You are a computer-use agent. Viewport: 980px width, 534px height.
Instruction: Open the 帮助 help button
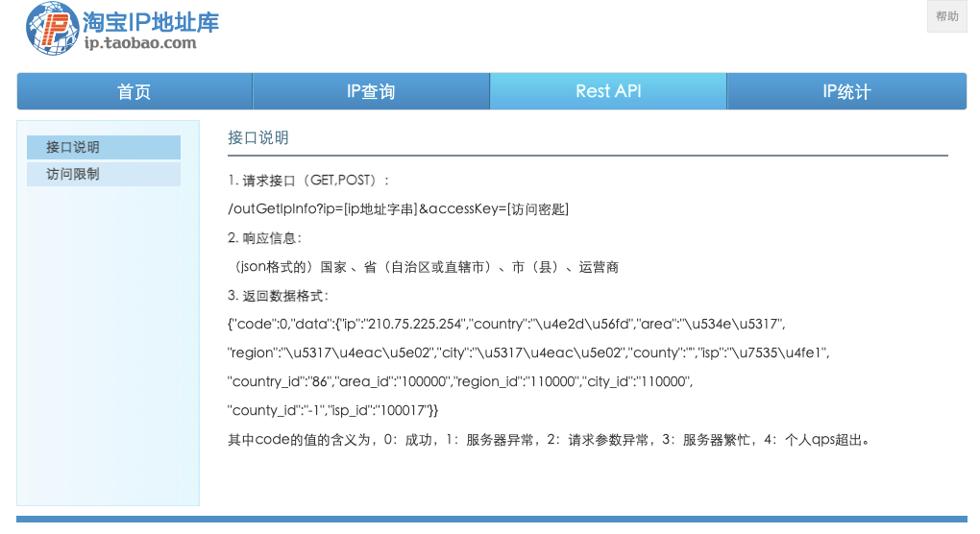pyautogui.click(x=947, y=16)
